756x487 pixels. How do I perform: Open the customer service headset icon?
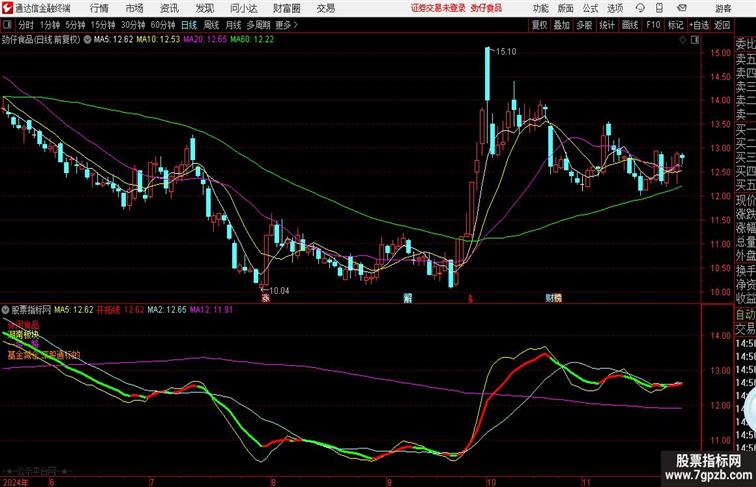coord(640,8)
